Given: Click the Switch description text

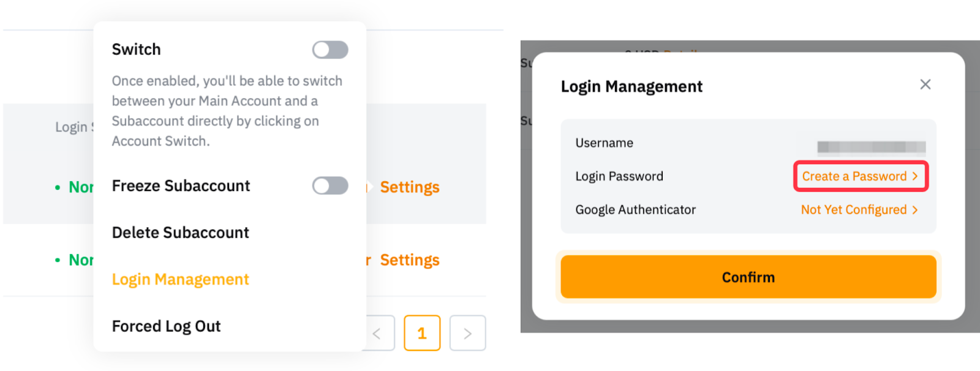Looking at the screenshot, I should [227, 111].
